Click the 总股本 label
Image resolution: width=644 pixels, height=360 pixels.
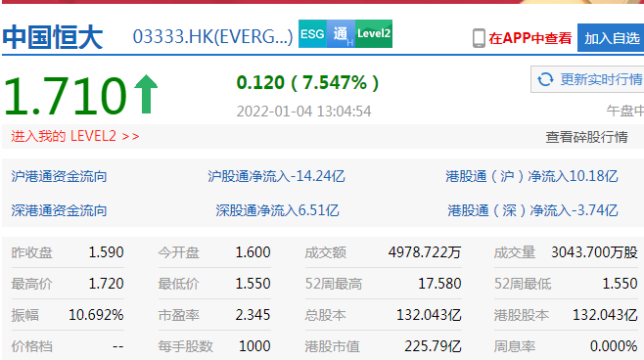point(325,315)
